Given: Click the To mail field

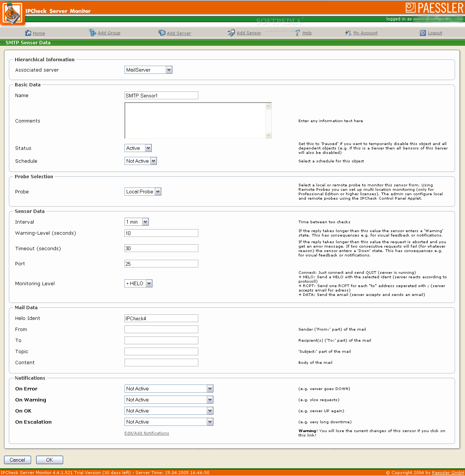Looking at the screenshot, I should pyautogui.click(x=161, y=341).
